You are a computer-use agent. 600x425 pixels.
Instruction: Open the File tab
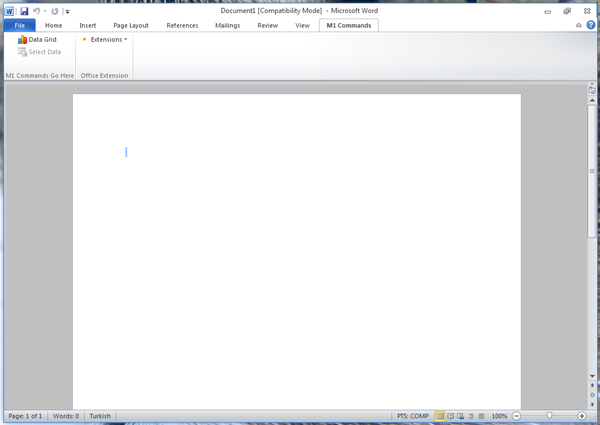pos(19,25)
